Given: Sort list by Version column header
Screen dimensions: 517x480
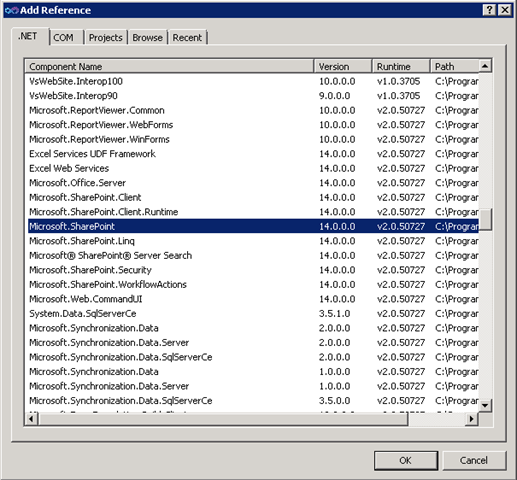Looking at the screenshot, I should (343, 66).
